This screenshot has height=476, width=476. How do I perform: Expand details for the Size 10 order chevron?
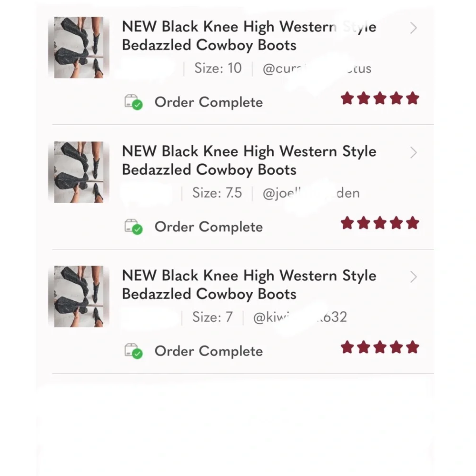(413, 28)
